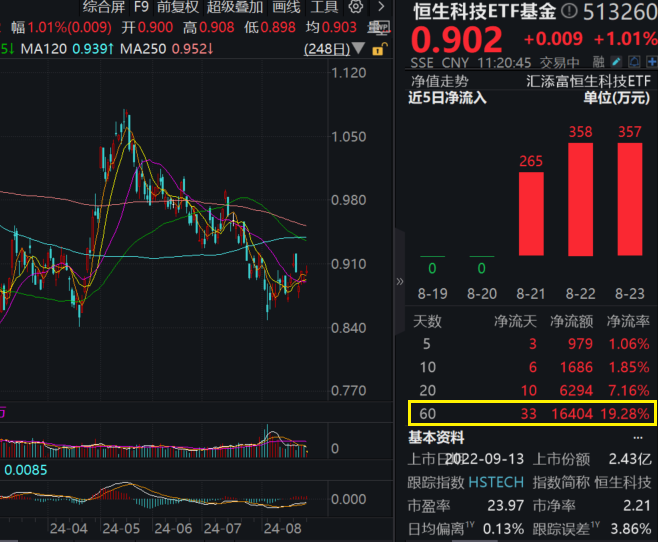Click 净流额 979 in the 5 day row
The height and width of the screenshot is (542, 661).
pos(580,344)
